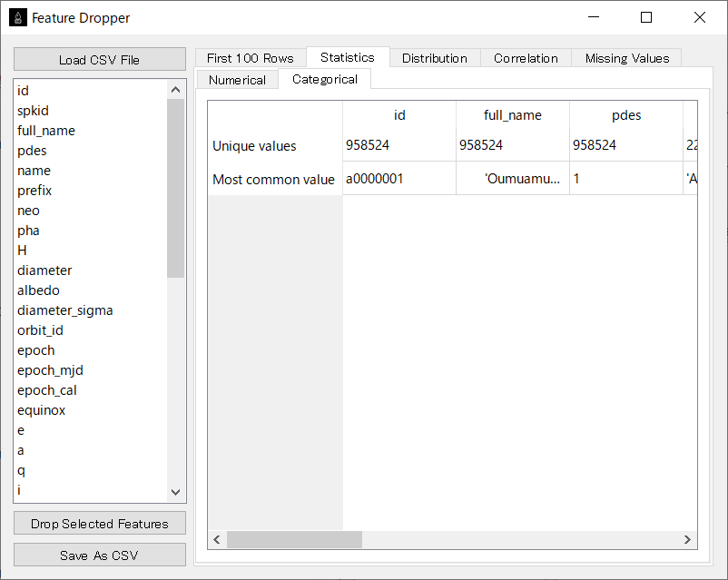Select 'id' in the feature list
728x580 pixels.
[x=91, y=91]
